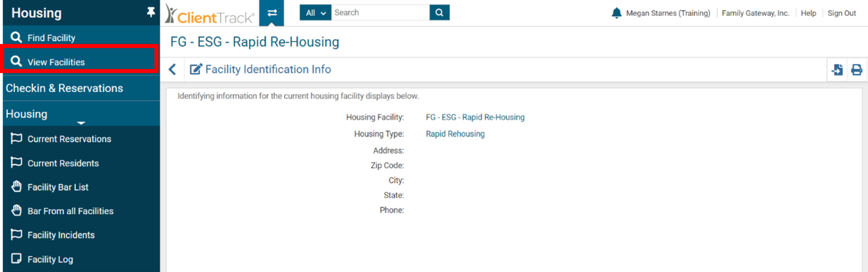868x272 pixels.
Task: Click the Facility Bar List hand icon
Action: (16, 187)
